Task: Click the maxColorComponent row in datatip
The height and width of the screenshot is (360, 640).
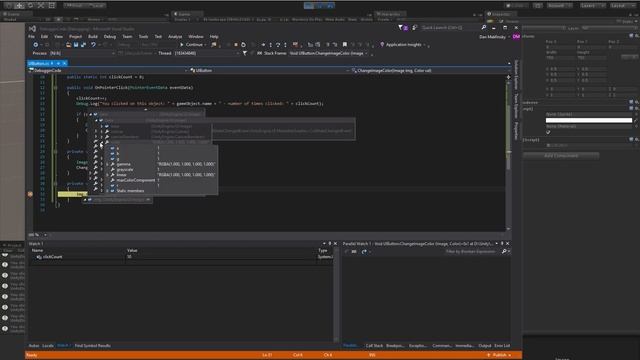Action: (161, 180)
